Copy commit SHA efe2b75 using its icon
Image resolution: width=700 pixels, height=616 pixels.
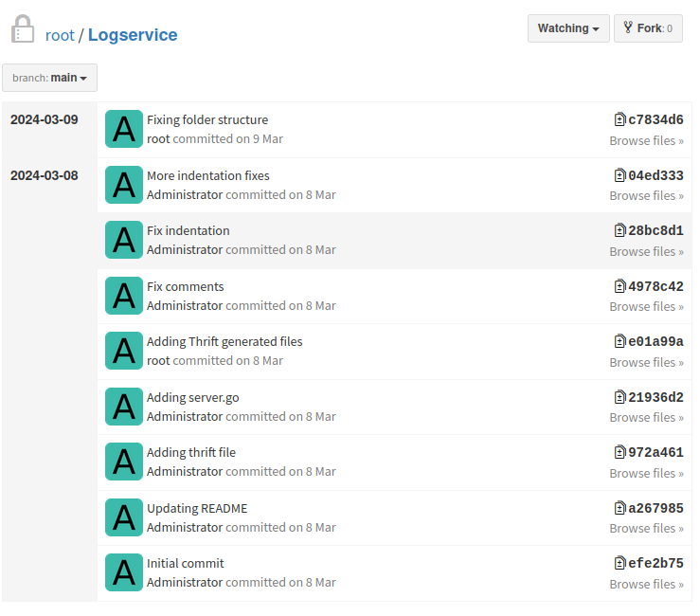pyautogui.click(x=619, y=564)
